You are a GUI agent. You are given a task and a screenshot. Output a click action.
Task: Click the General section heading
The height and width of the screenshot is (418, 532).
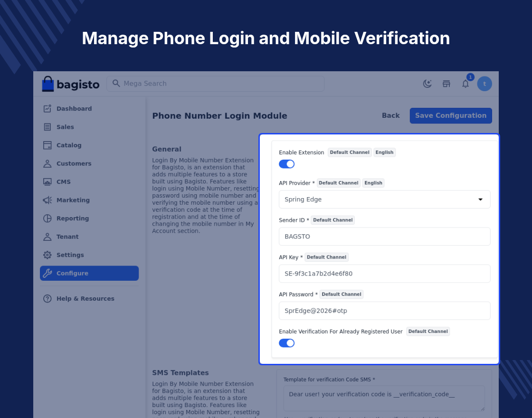pos(167,149)
